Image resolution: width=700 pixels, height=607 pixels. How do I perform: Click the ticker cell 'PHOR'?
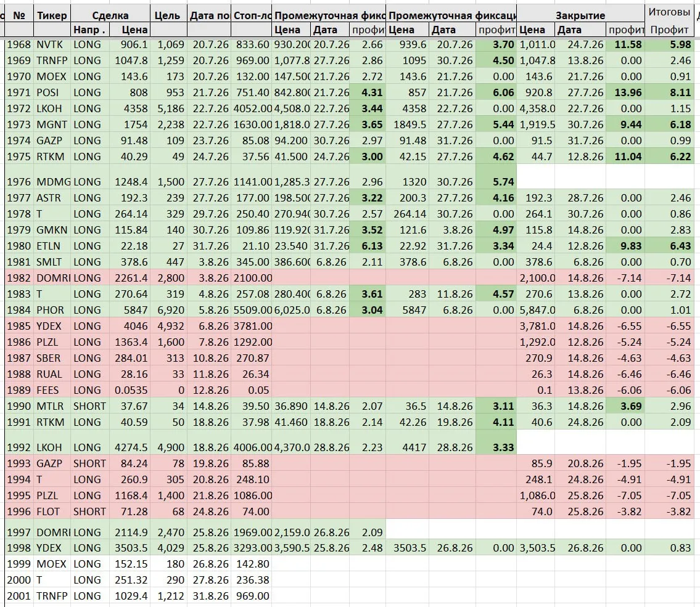[x=52, y=311]
